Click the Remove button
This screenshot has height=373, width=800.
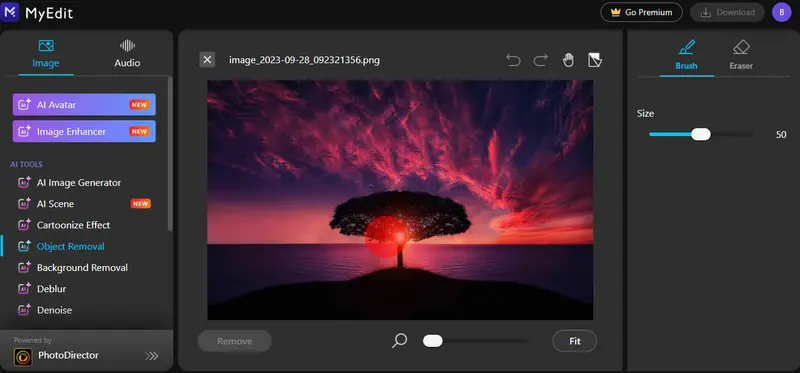point(235,341)
